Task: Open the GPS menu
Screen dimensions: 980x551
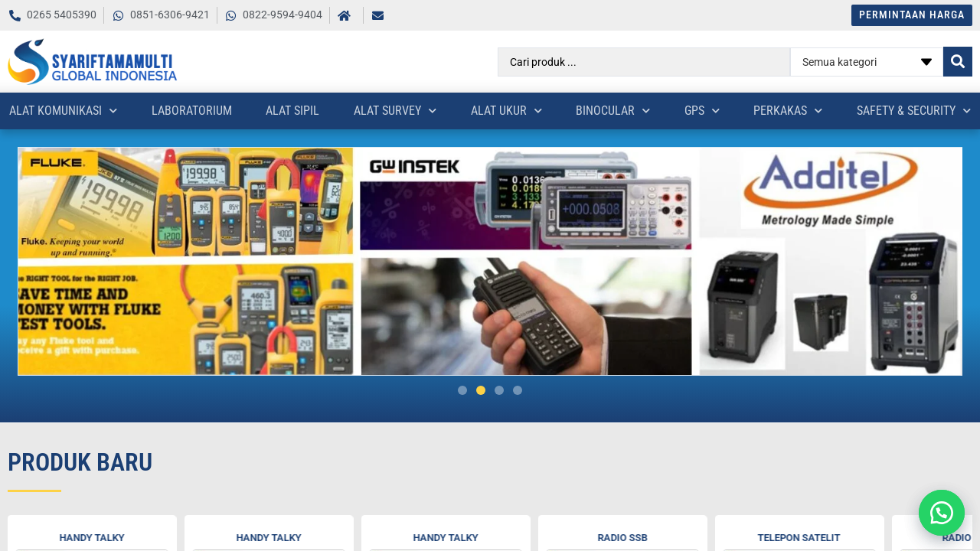Action: point(694,111)
